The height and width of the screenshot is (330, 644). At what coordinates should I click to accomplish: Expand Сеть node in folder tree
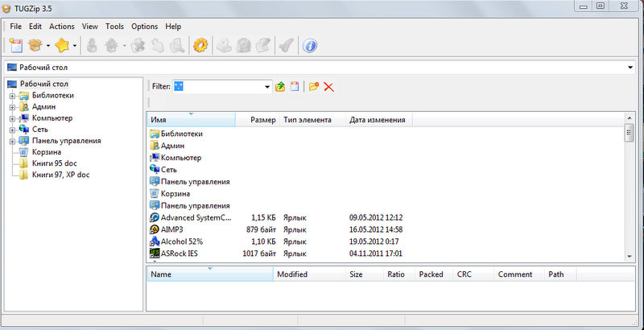(12, 130)
